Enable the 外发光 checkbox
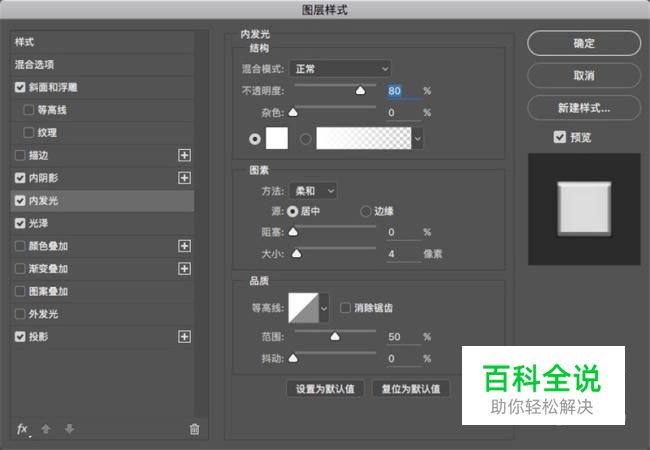The height and width of the screenshot is (450, 650). click(x=20, y=314)
